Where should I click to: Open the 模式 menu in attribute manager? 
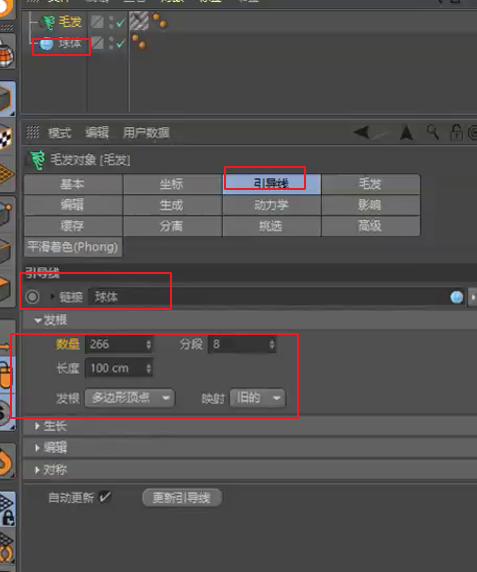coord(60,132)
